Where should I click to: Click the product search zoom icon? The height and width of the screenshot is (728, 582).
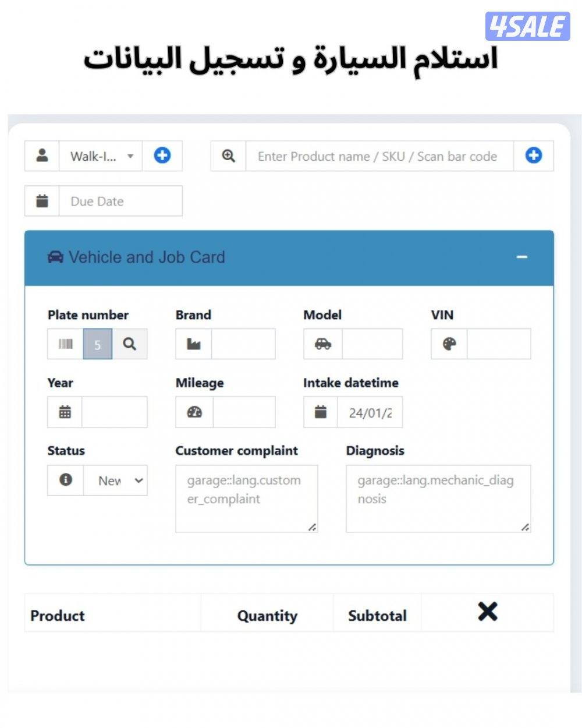pyautogui.click(x=229, y=156)
